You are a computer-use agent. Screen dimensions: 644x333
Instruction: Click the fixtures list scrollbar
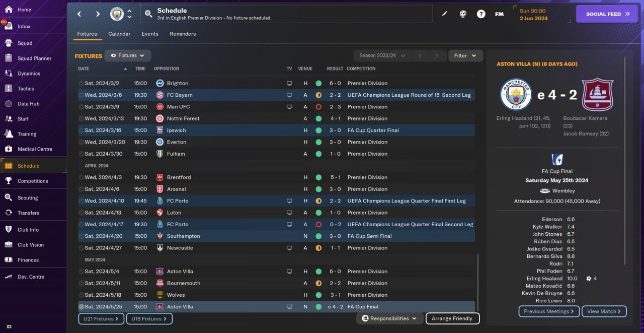pyautogui.click(x=477, y=282)
